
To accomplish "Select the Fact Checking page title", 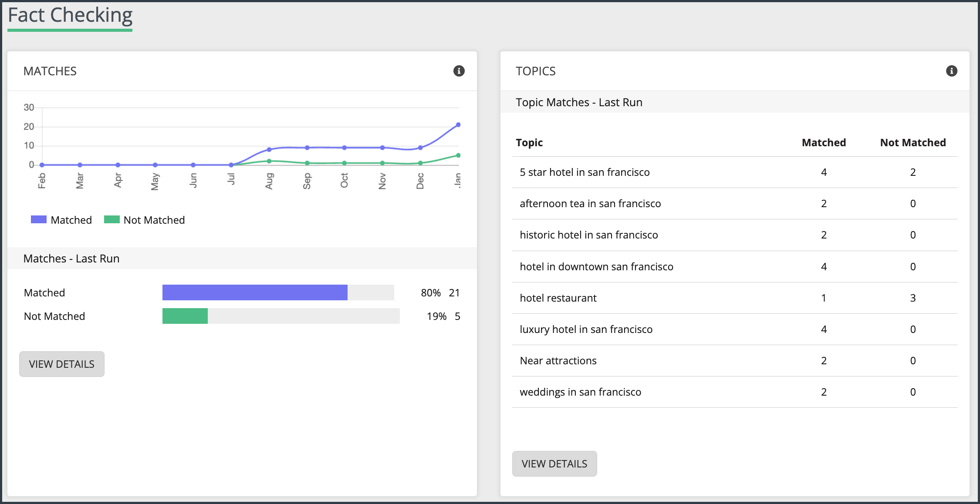I will [x=70, y=15].
